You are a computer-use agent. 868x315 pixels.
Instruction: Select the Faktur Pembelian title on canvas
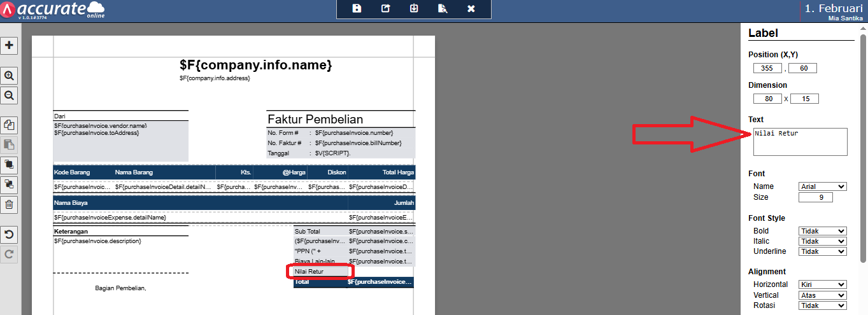point(315,120)
